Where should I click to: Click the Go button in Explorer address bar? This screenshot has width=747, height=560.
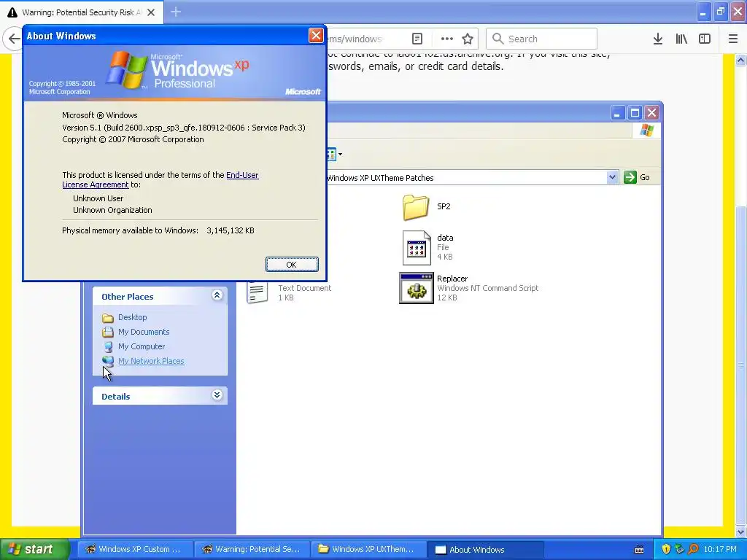click(x=637, y=177)
